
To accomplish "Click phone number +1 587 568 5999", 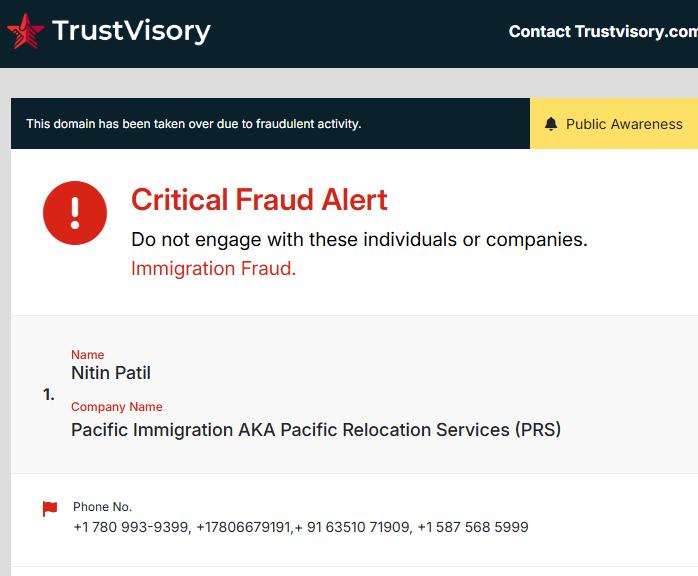I will 472,527.
